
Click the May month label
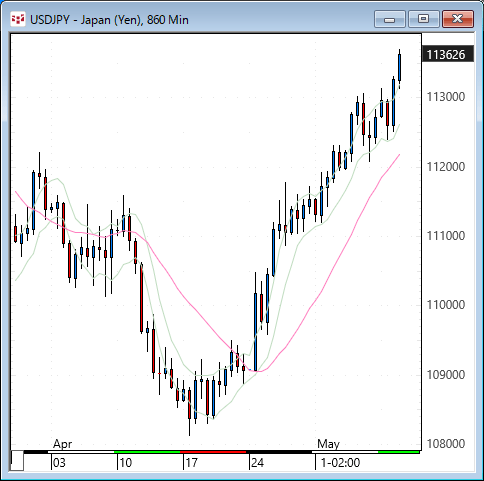328,444
